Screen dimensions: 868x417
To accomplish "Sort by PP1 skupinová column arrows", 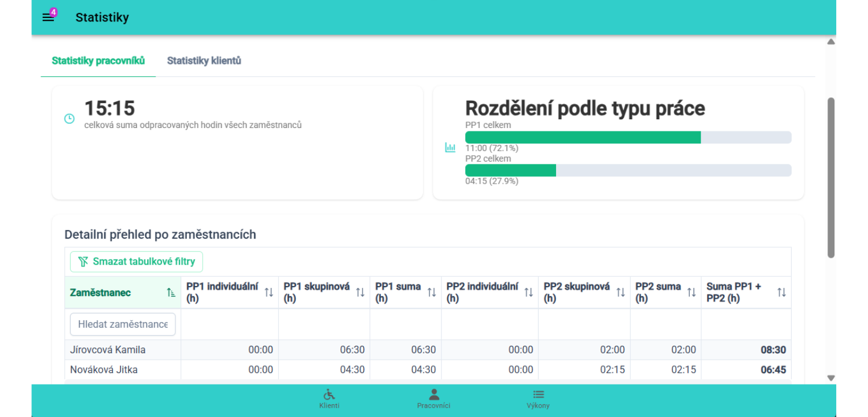I will 360,292.
